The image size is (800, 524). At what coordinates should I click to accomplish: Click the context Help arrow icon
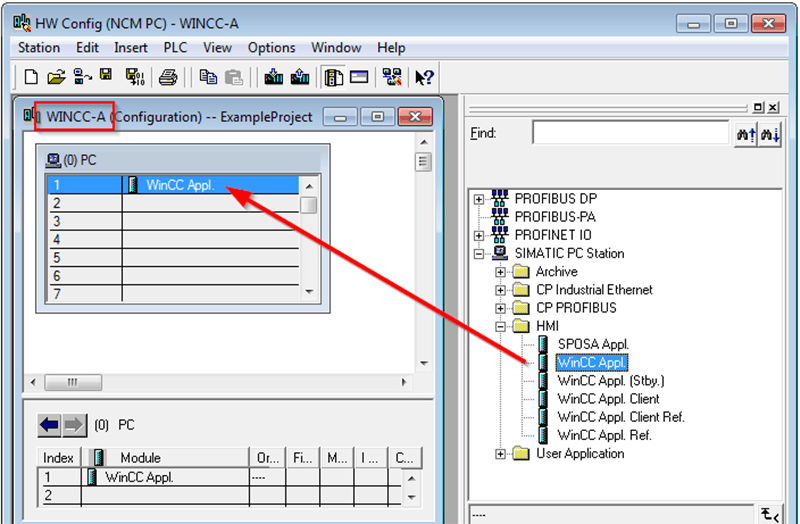point(424,78)
